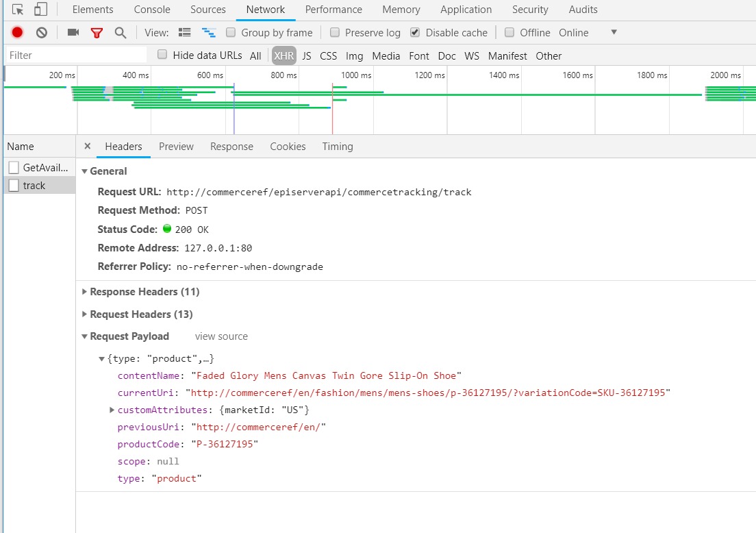Image resolution: width=756 pixels, height=533 pixels.
Task: Open the Online throttling dropdown
Action: click(588, 32)
